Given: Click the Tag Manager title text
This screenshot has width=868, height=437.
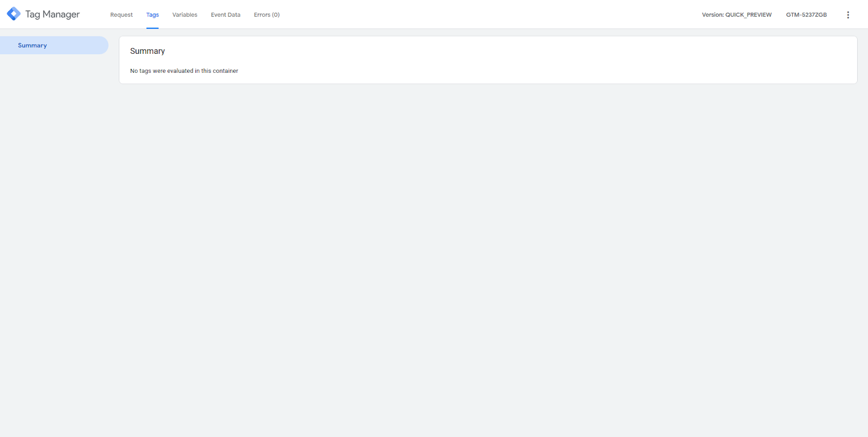Looking at the screenshot, I should [53, 15].
